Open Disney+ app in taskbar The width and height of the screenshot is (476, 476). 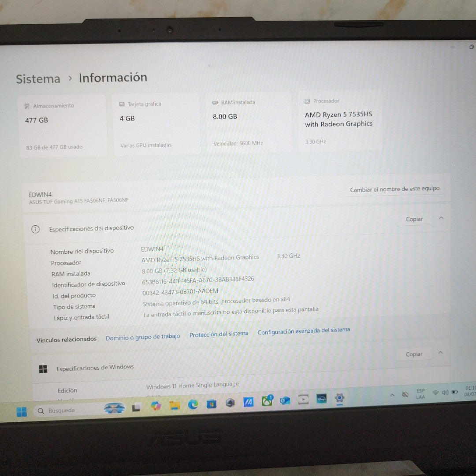[321, 398]
